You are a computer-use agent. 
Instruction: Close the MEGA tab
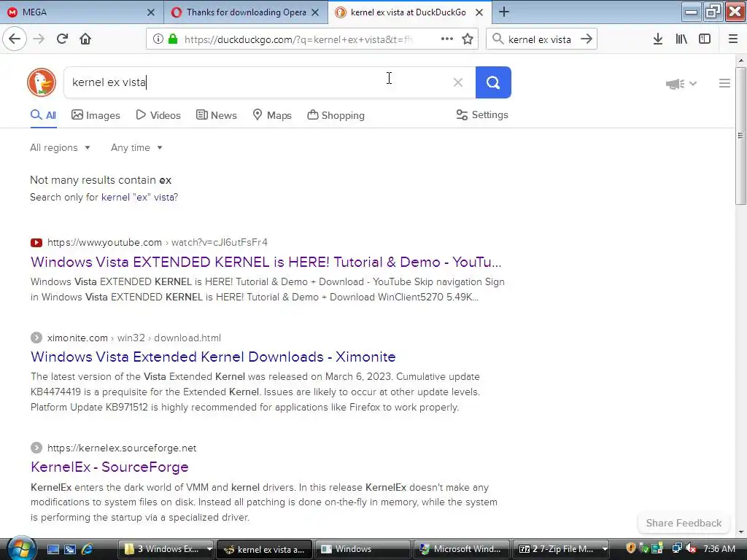(x=150, y=12)
